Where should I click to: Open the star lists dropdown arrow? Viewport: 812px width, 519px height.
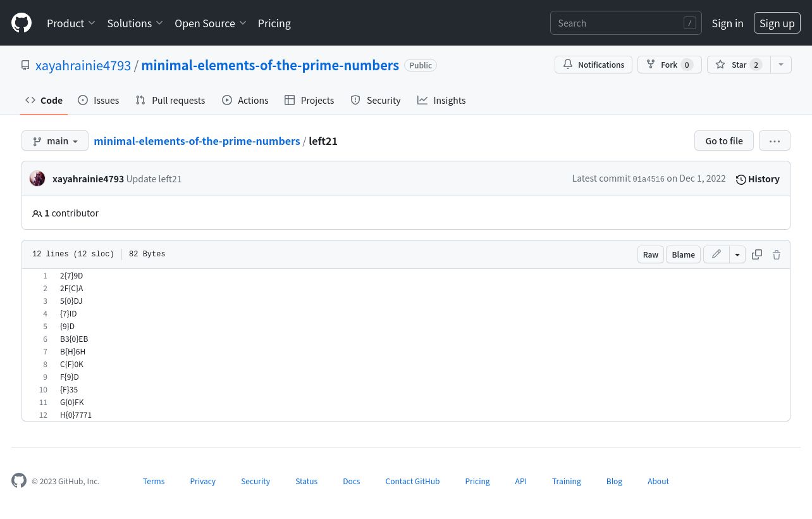coord(781,65)
